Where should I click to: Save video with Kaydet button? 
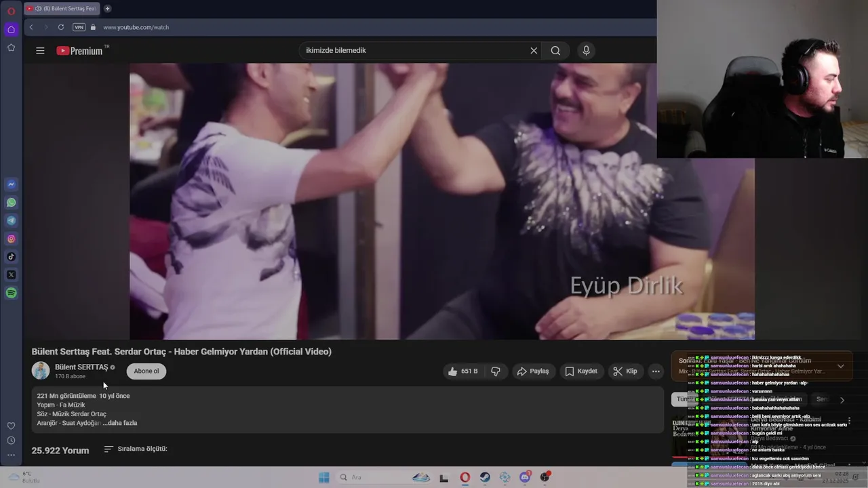(x=581, y=371)
